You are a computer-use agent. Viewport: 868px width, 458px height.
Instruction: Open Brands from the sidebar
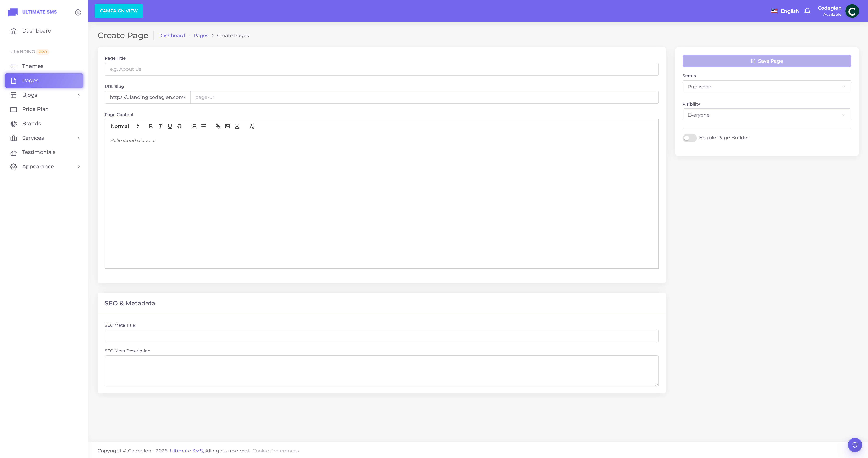(x=44, y=124)
